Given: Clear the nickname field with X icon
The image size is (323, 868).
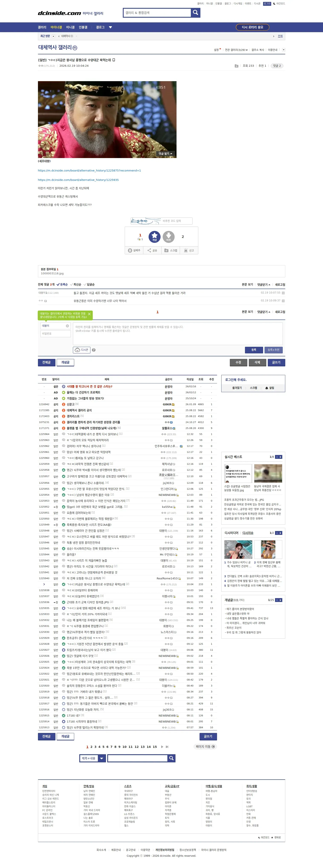Looking at the screenshot, I should (x=67, y=326).
